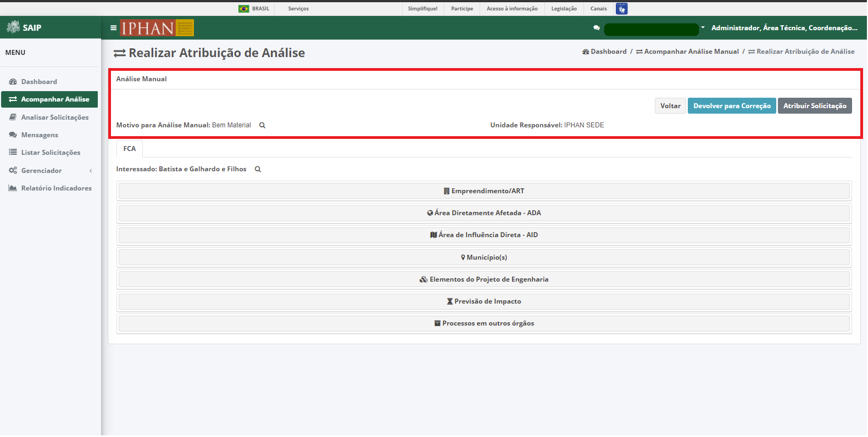Click the Brazil flag icon
The height and width of the screenshot is (437, 868).
tap(243, 9)
